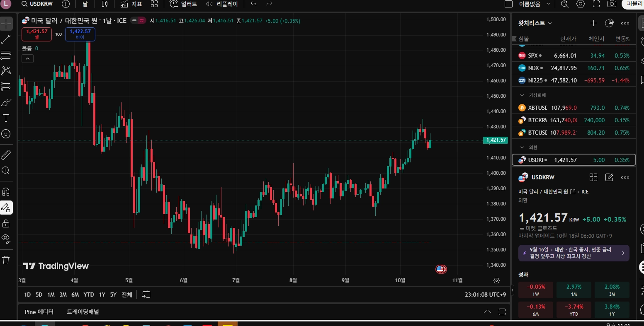Screen dimensions: 644x326
Task: Open the chart patterns tool group
Action: (6, 71)
